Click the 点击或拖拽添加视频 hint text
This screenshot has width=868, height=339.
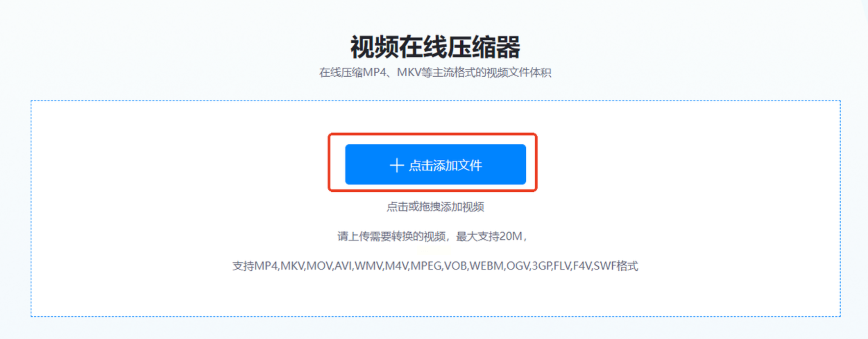pyautogui.click(x=435, y=207)
